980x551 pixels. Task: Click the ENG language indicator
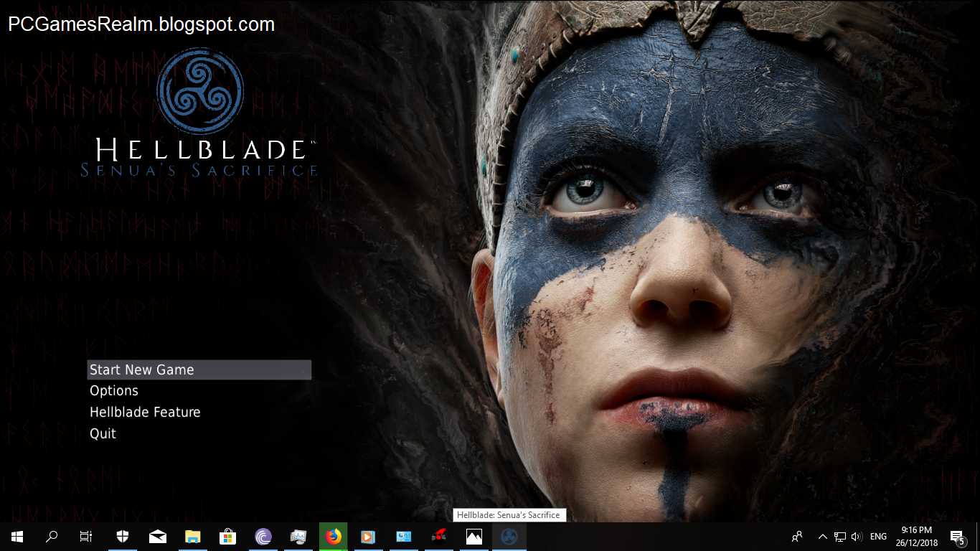tap(878, 537)
